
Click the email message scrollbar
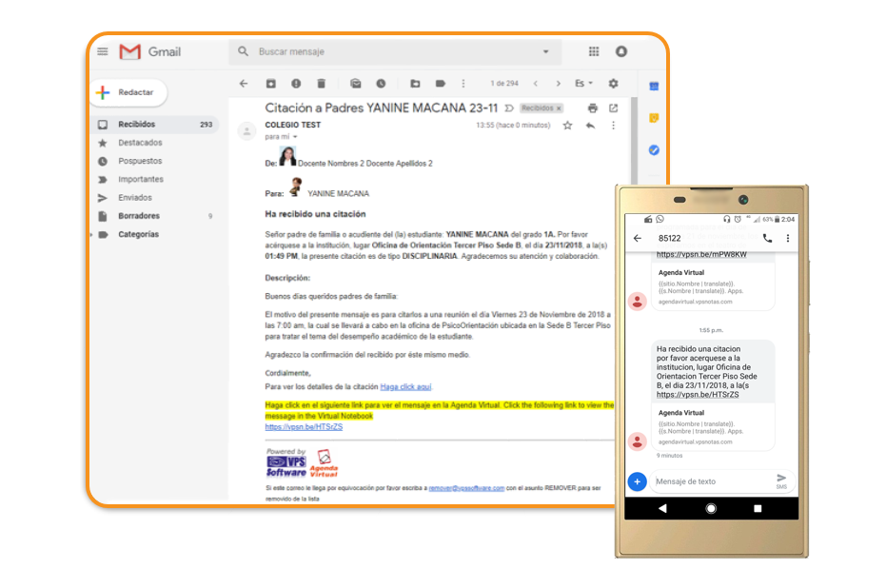coord(634,141)
